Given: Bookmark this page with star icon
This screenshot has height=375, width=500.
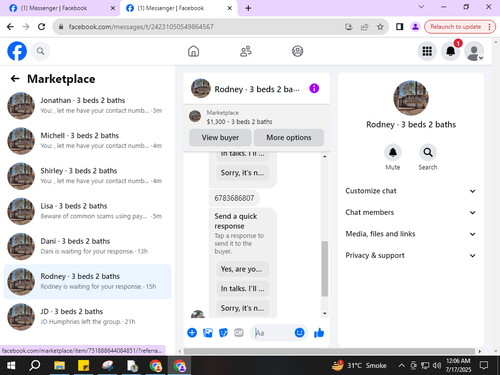Looking at the screenshot, I should tap(380, 27).
